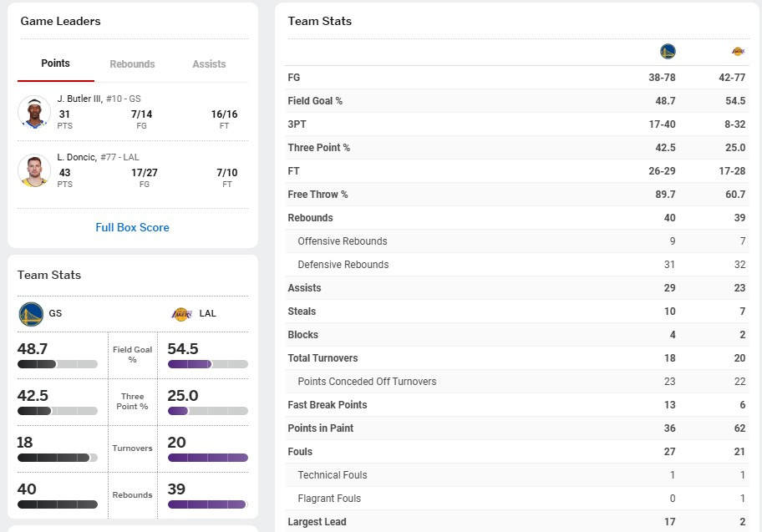Viewport: 762px width, 532px height.
Task: Click the Lakers logo in Team Stats table header
Action: point(738,51)
